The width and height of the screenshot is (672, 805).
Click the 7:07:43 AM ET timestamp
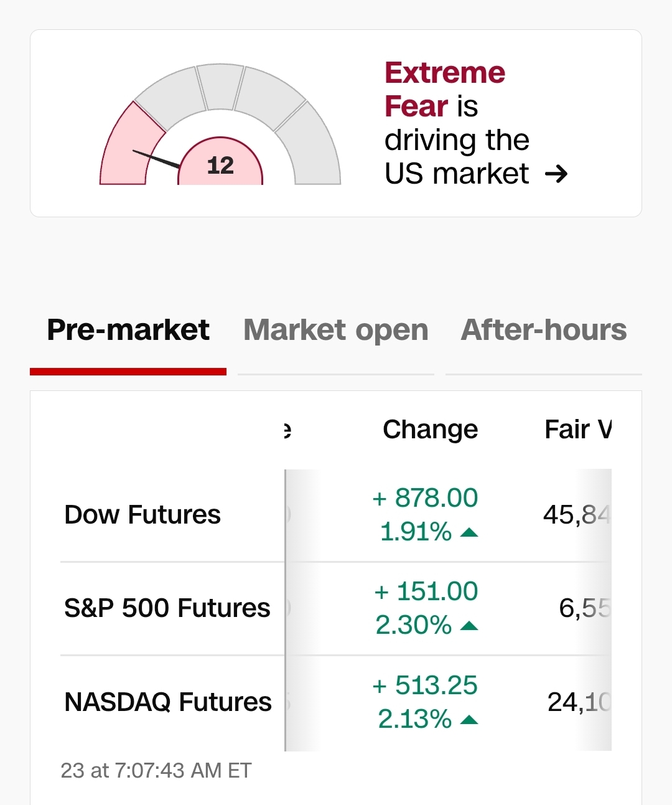(156, 771)
